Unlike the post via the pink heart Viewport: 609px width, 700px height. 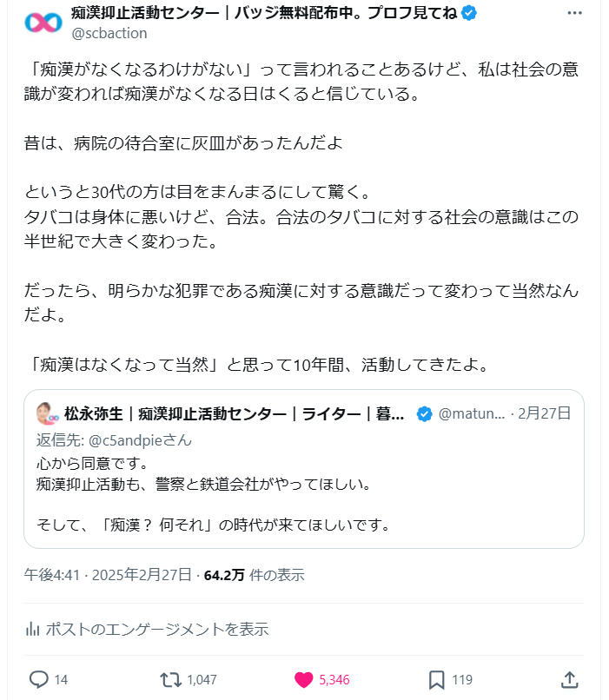pos(303,679)
